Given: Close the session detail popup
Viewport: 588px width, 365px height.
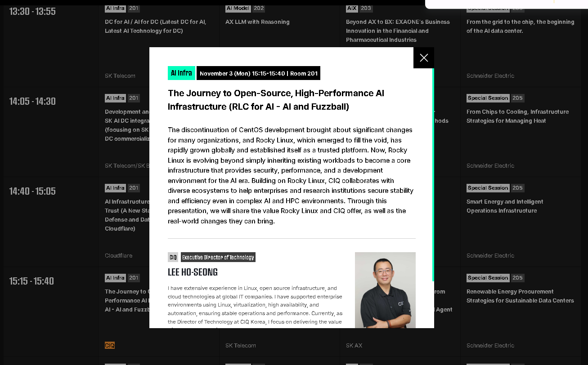Looking at the screenshot, I should (x=423, y=58).
